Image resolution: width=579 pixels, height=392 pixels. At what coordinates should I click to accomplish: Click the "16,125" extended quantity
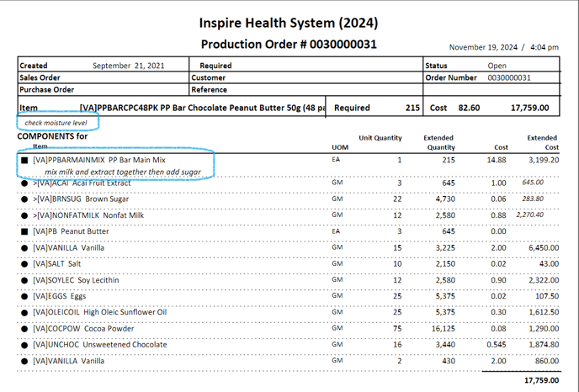444,329
